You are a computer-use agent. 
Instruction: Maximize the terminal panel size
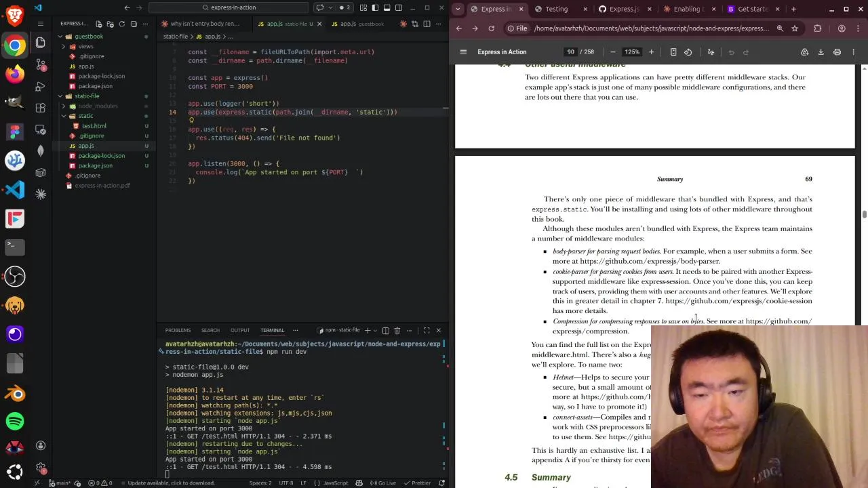pyautogui.click(x=427, y=330)
